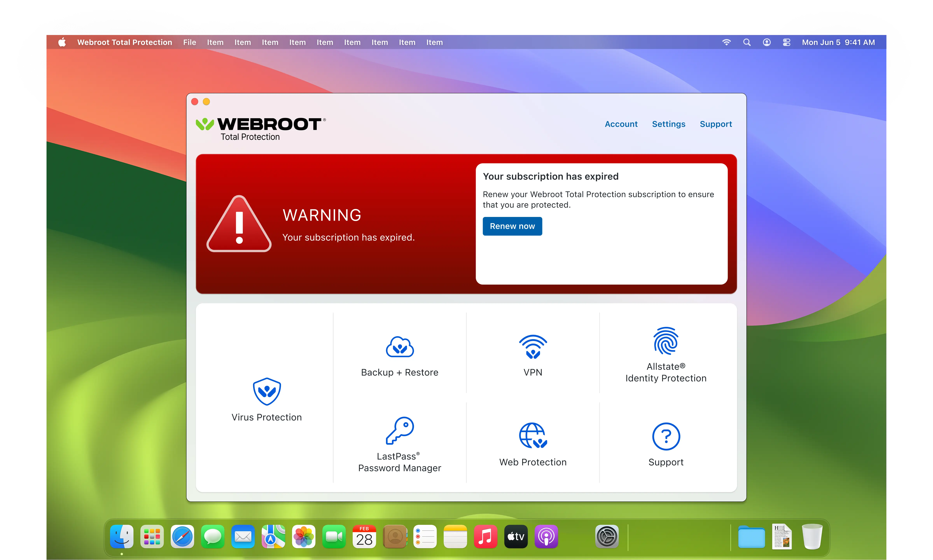Open Finder in the Dock
933x560 pixels.
point(122,536)
